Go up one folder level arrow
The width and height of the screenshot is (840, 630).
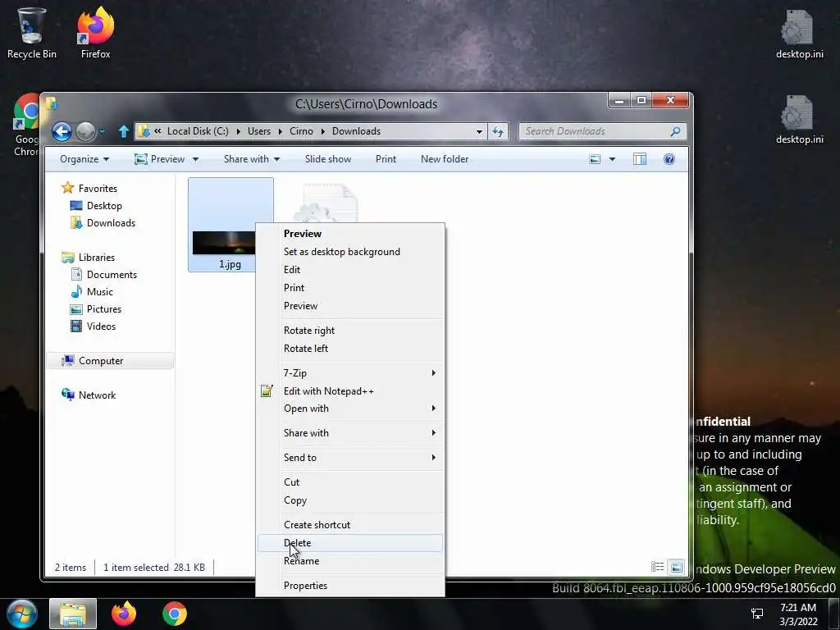pos(124,131)
